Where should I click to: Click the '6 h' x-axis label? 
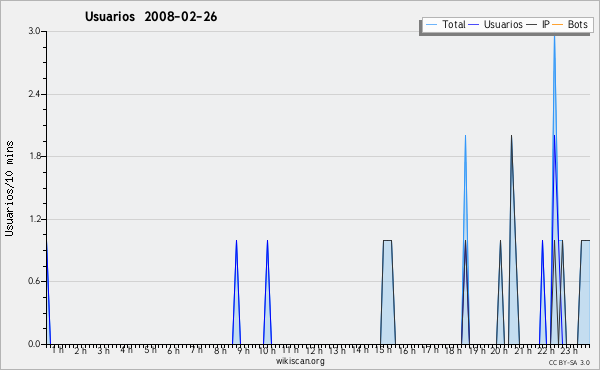tap(173, 350)
